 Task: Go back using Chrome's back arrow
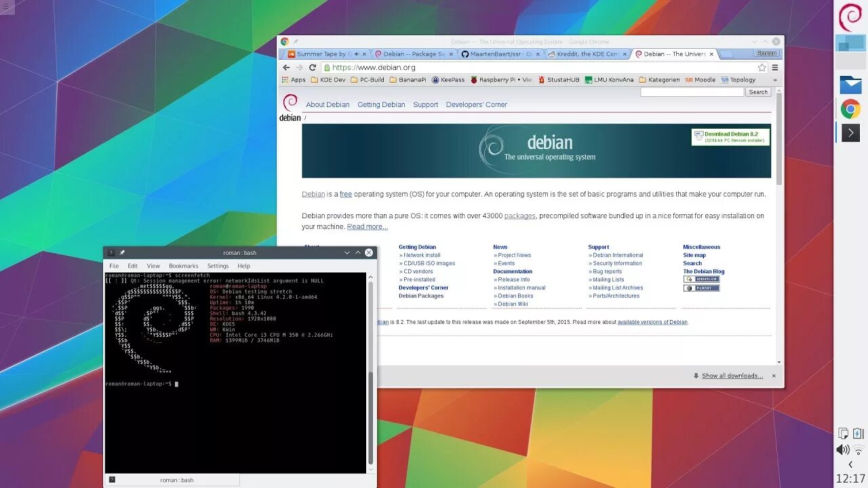[x=286, y=67]
